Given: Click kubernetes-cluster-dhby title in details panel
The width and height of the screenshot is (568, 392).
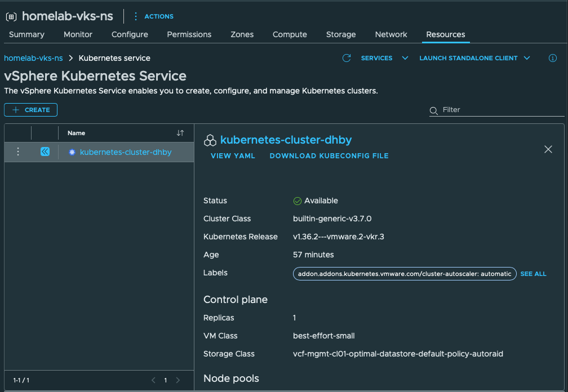Looking at the screenshot, I should point(286,140).
